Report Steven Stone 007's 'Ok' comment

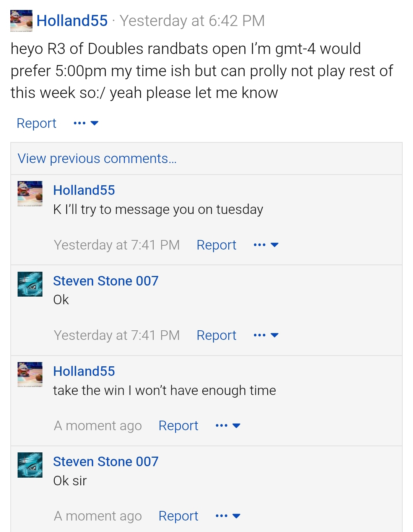coord(216,335)
